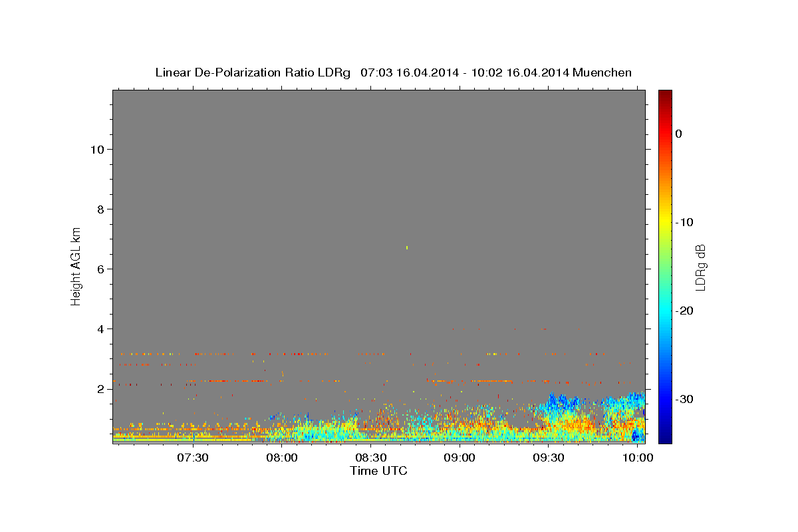The height and width of the screenshot is (532, 798).
Task: Click the 'LDRg dB' colorbar label
Action: (700, 267)
